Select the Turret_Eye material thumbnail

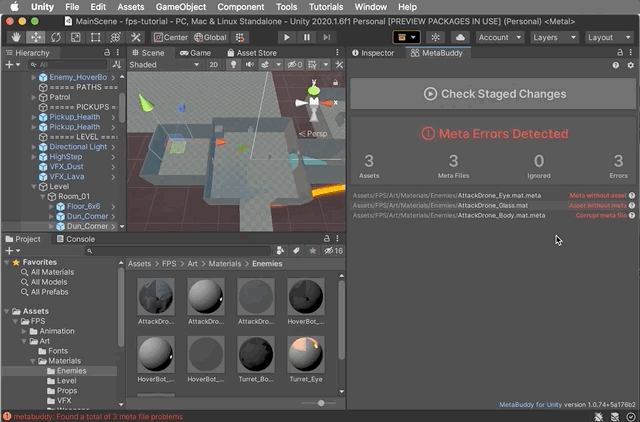[x=306, y=355]
